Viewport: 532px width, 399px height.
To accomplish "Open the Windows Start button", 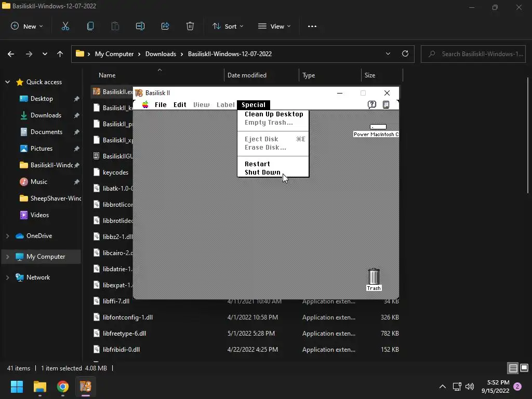I will tap(17, 387).
